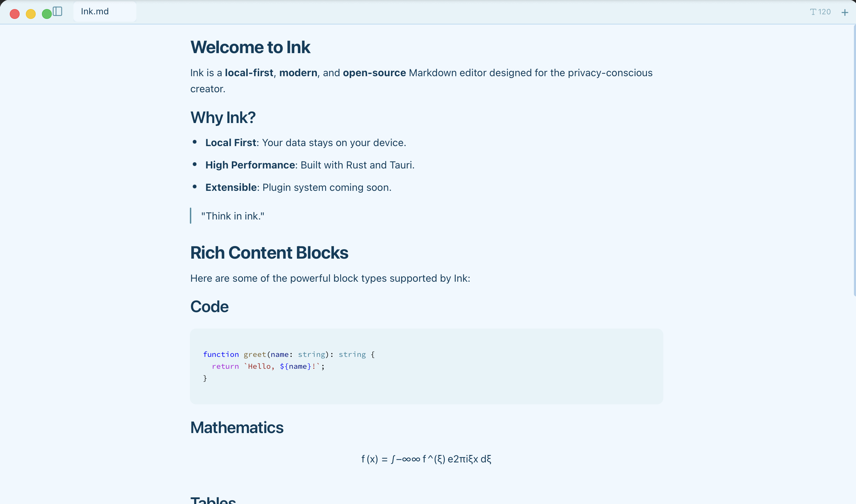The width and height of the screenshot is (856, 504).
Task: Click the bold open-source text
Action: (374, 73)
